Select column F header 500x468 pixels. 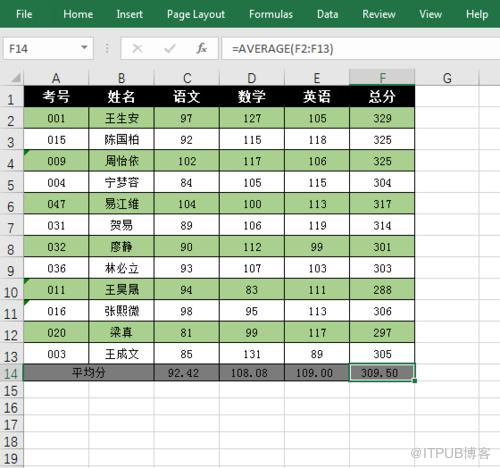pyautogui.click(x=382, y=78)
